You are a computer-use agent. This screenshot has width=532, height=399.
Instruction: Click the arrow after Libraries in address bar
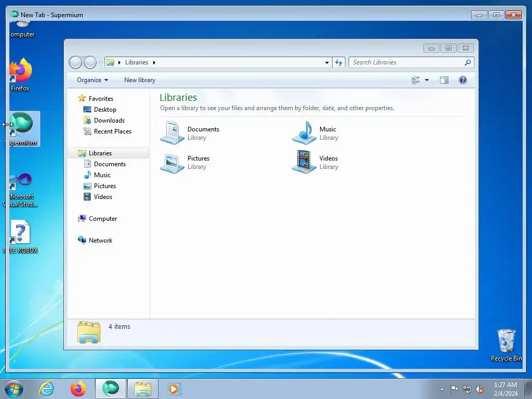[x=154, y=62]
